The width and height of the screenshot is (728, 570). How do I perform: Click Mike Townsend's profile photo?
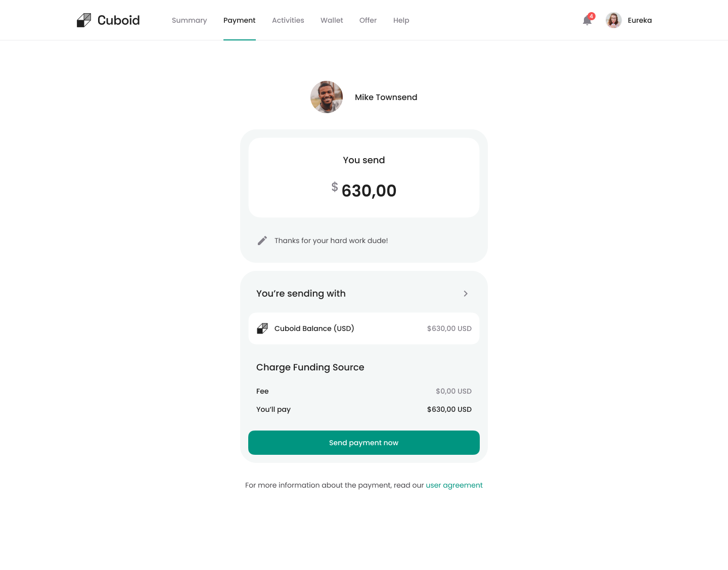pyautogui.click(x=326, y=97)
